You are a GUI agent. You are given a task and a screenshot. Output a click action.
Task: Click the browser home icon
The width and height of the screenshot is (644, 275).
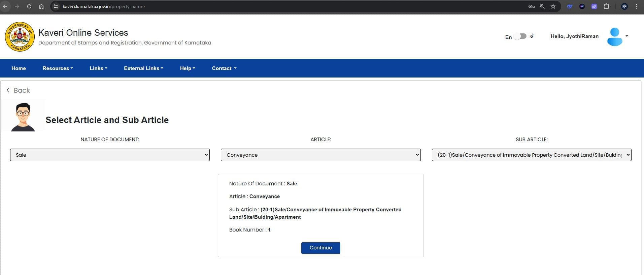tap(41, 6)
